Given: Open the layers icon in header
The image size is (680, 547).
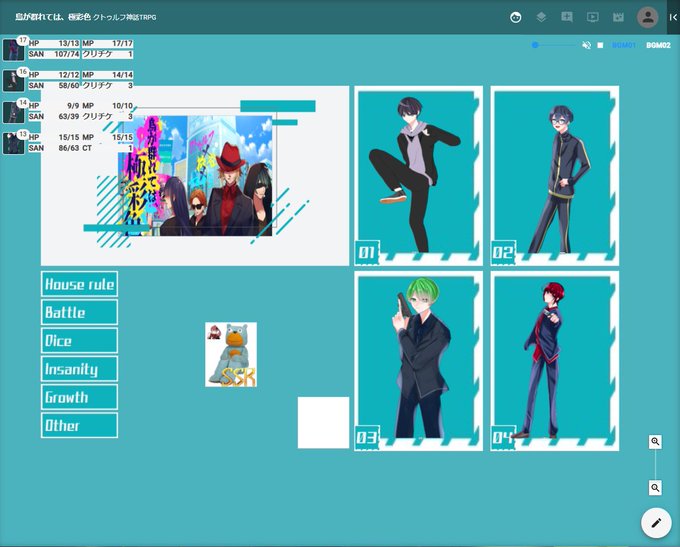Looking at the screenshot, I should click(541, 17).
